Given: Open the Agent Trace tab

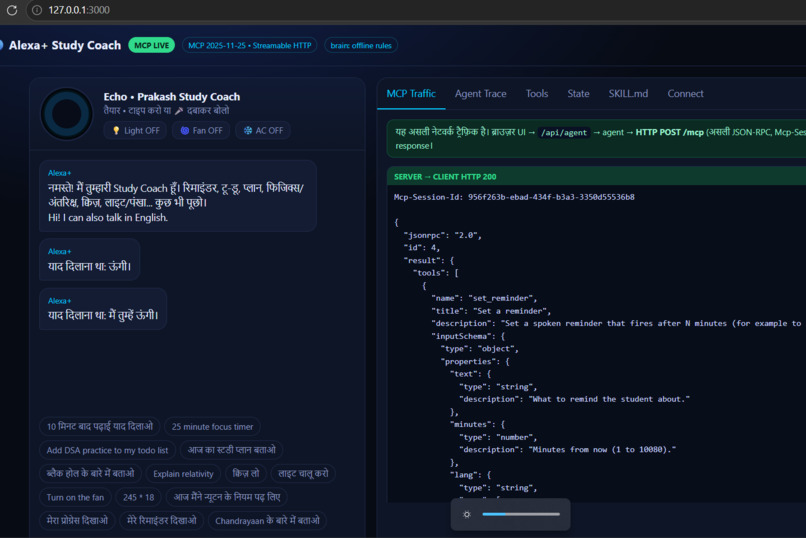Looking at the screenshot, I should (x=480, y=94).
